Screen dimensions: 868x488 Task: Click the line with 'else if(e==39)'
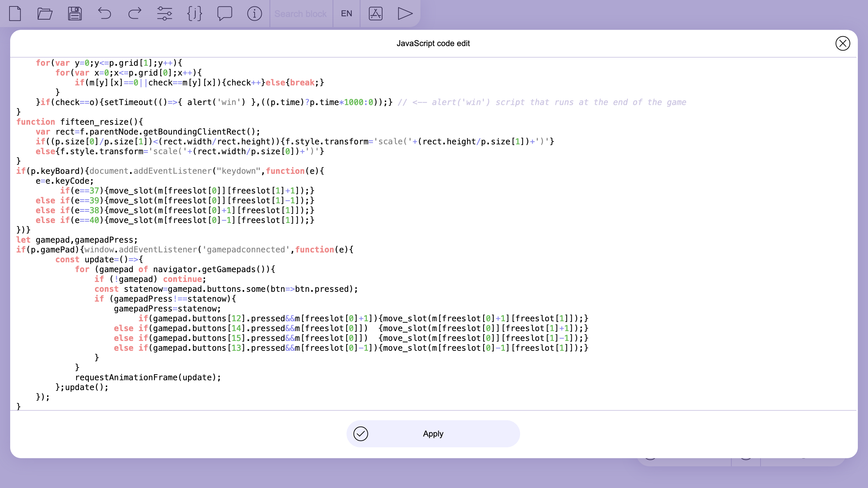coord(175,201)
